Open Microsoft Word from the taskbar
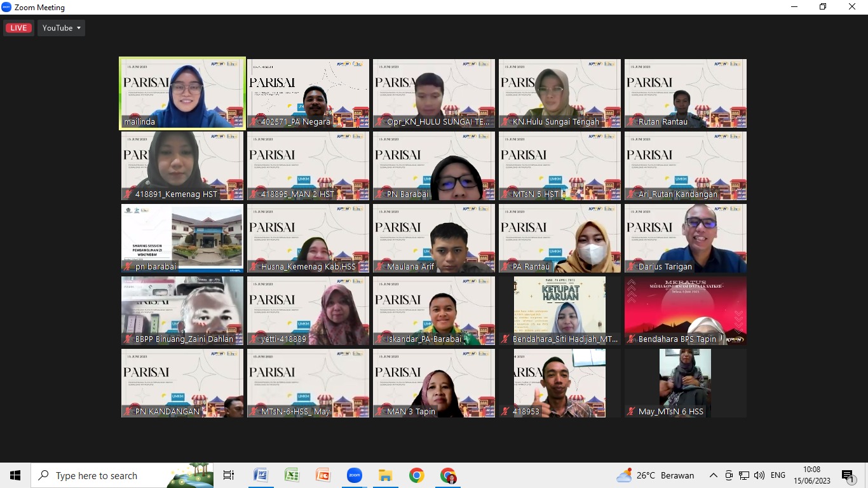 (x=261, y=475)
